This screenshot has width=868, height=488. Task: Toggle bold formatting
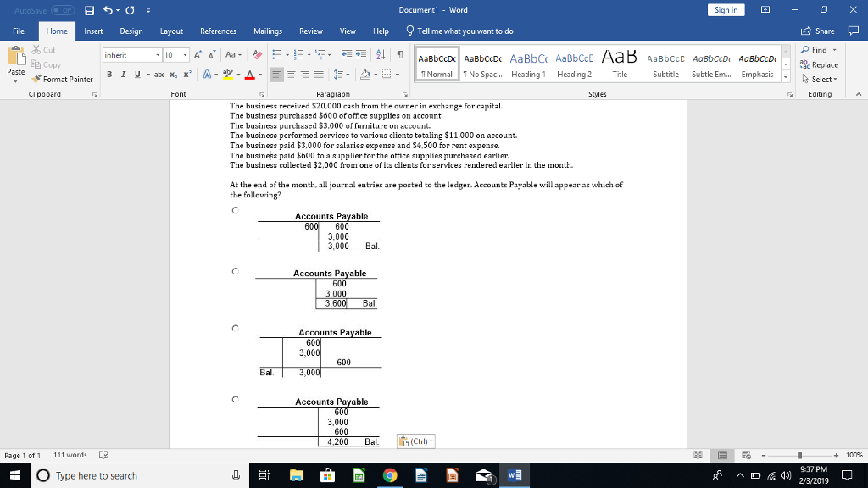(x=109, y=74)
